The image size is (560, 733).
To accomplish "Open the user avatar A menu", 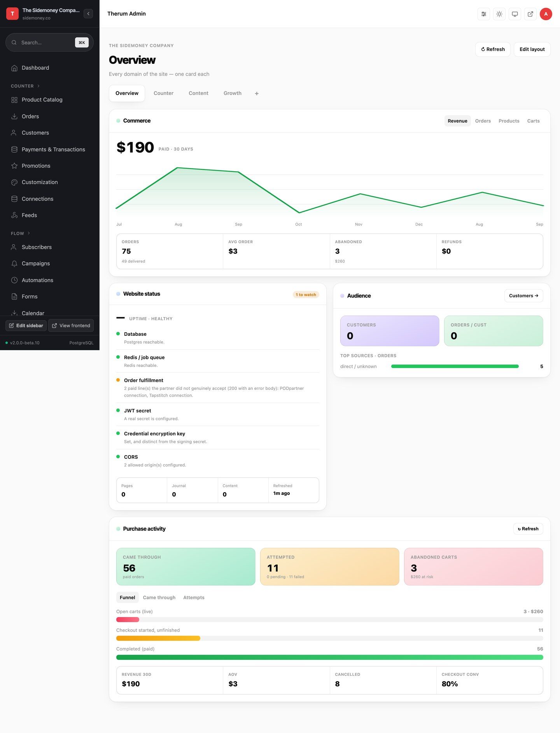I will (546, 14).
